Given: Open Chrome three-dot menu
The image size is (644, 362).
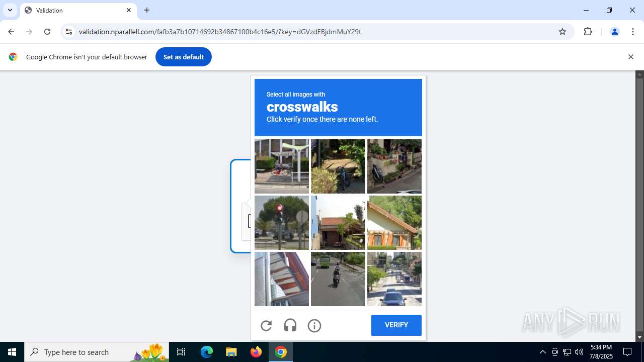Looking at the screenshot, I should tap(633, 32).
